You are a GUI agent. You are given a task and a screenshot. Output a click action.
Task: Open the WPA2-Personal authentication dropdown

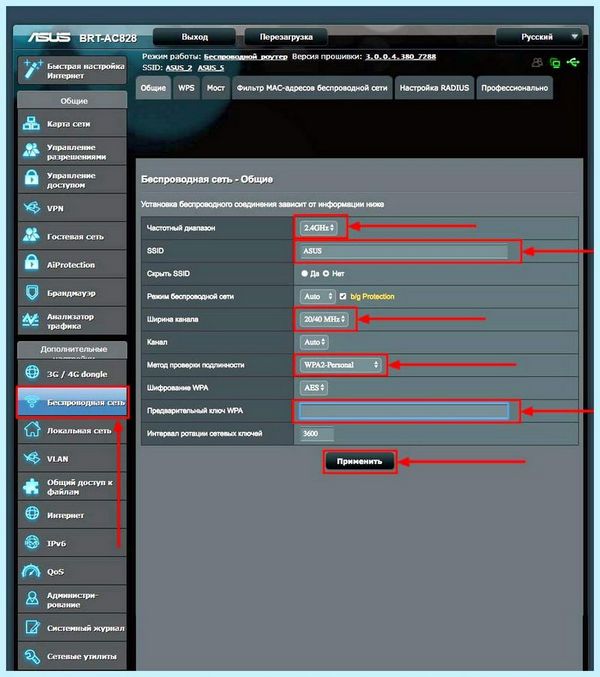(341, 365)
